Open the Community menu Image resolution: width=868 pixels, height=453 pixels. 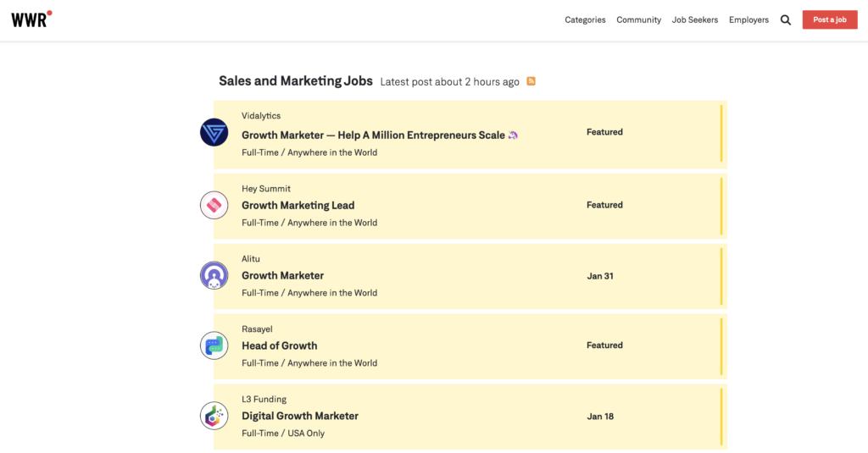[639, 20]
